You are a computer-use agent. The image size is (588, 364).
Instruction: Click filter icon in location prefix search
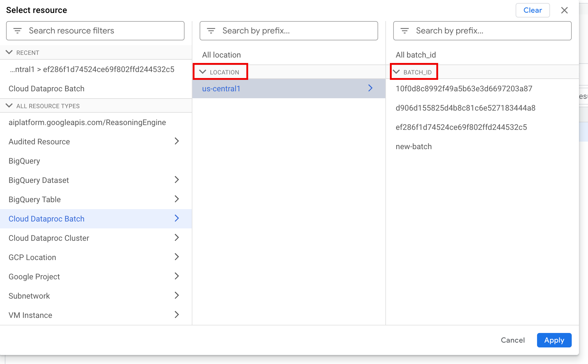(211, 31)
